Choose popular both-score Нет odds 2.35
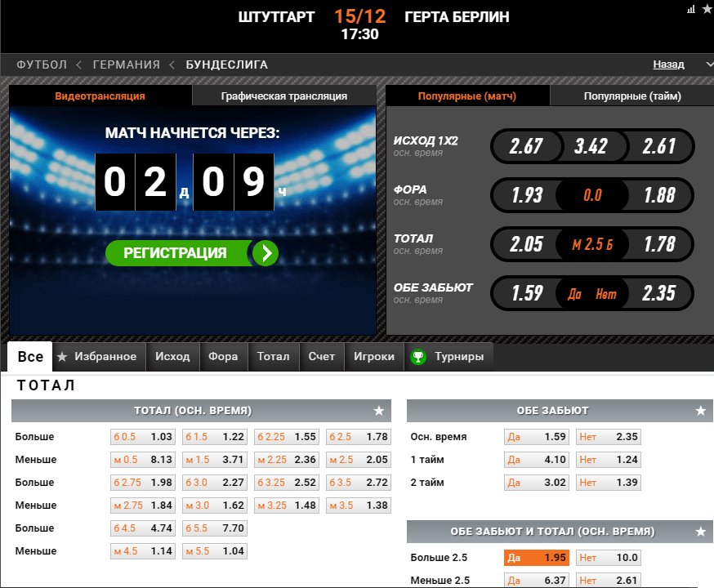Image resolution: width=714 pixels, height=588 pixels. tap(659, 293)
